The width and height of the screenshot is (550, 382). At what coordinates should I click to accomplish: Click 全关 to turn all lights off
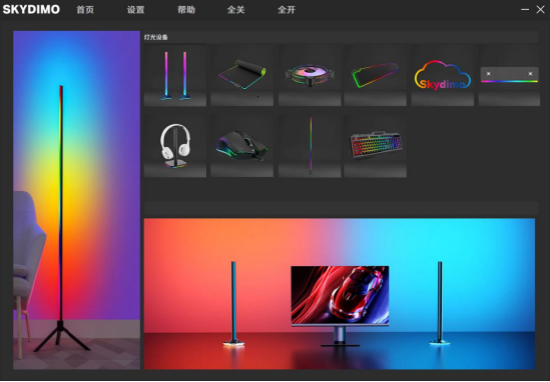click(x=236, y=10)
